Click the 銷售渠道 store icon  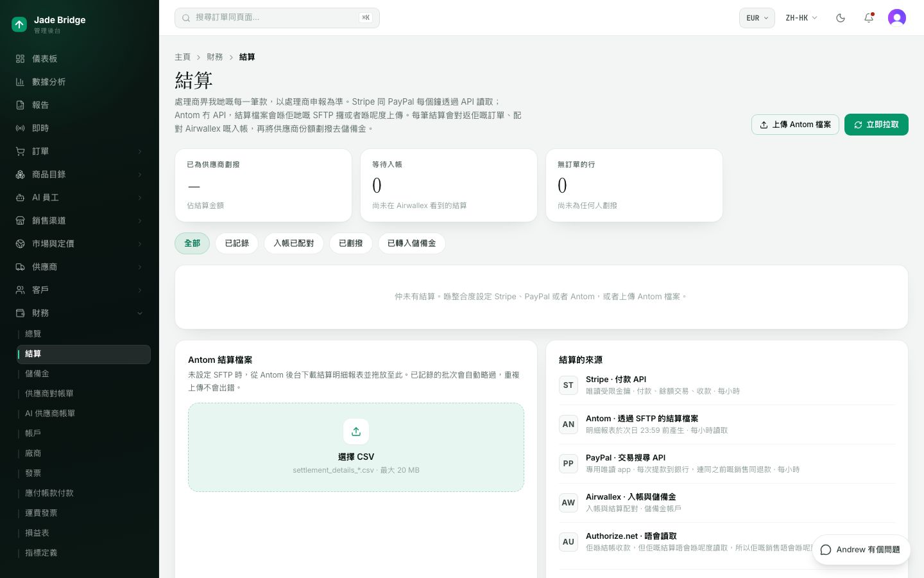pyautogui.click(x=21, y=220)
